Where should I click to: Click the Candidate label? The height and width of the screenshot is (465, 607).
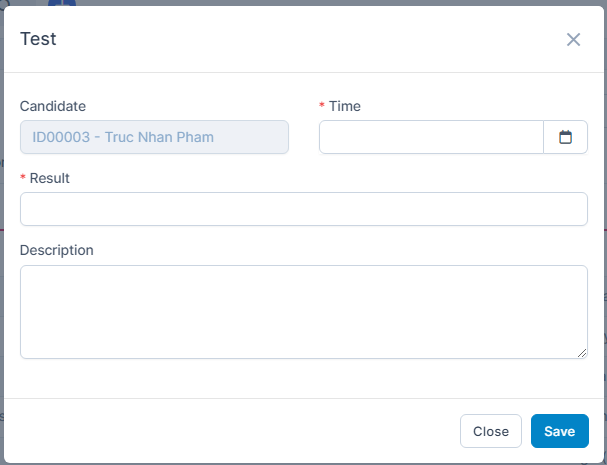[53, 106]
